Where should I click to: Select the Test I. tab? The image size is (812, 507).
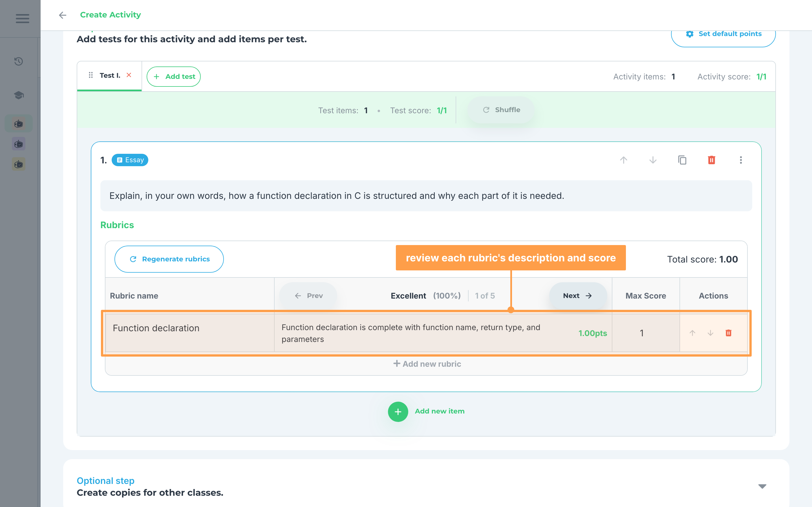click(x=110, y=76)
